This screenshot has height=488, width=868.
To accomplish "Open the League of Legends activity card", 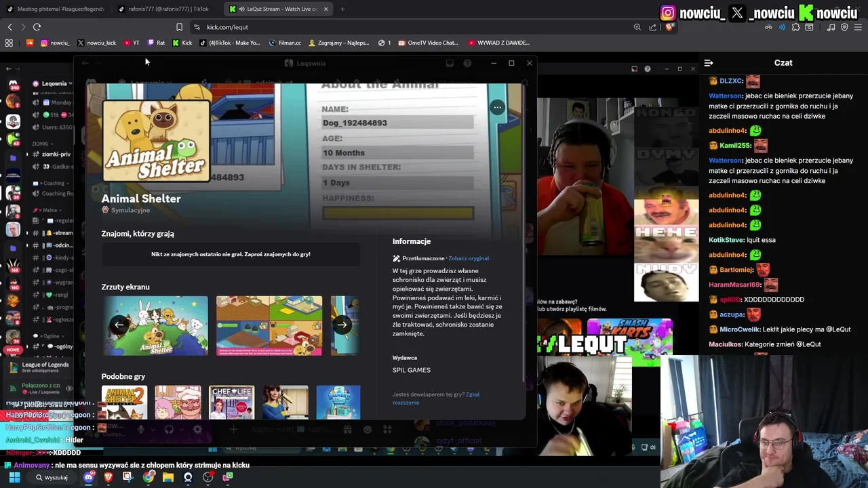I will pyautogui.click(x=39, y=367).
